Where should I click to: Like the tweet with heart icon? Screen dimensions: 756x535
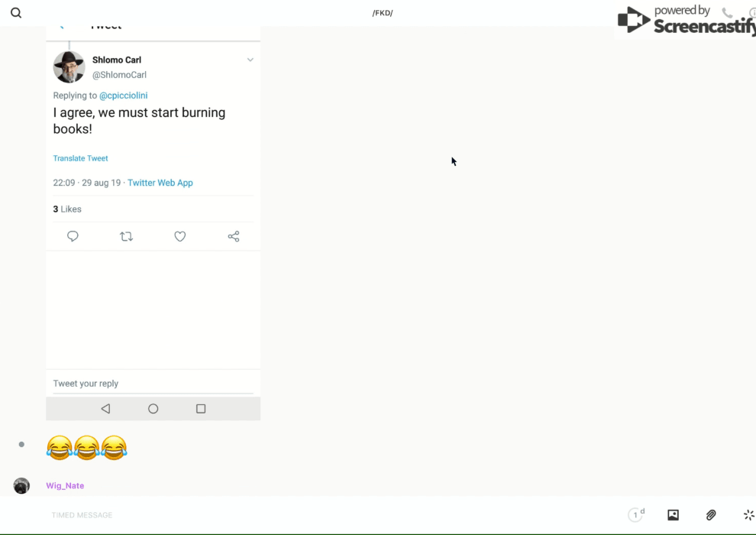(180, 237)
